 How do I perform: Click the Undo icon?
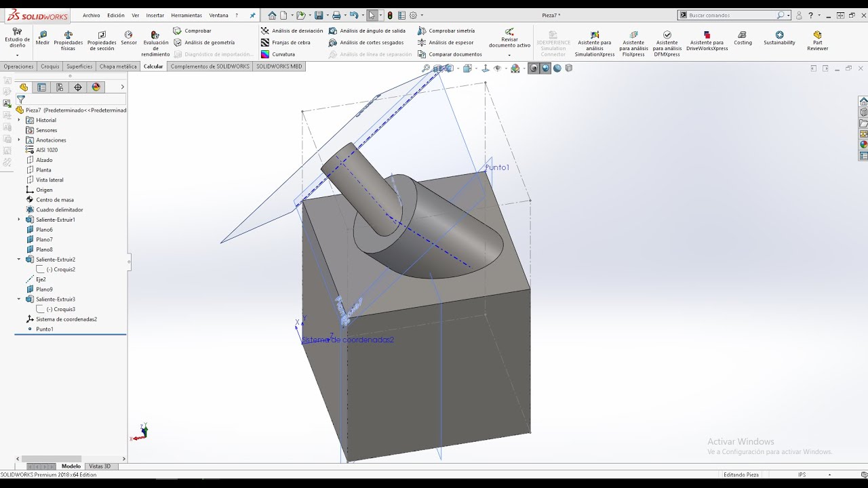[353, 15]
